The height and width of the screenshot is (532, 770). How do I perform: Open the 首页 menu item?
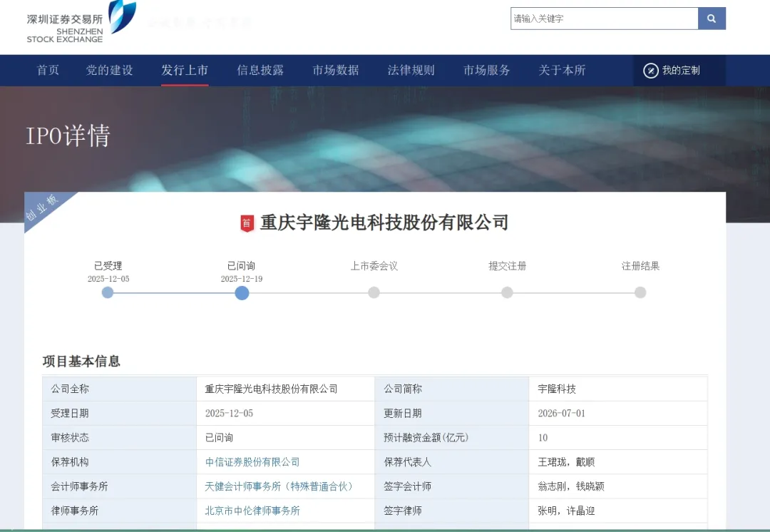tap(48, 71)
